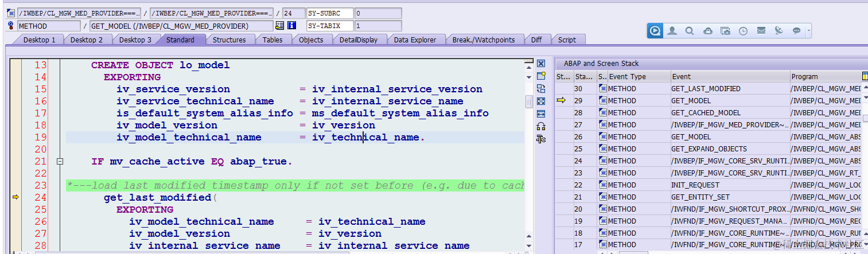Click the method icon in the GET_LAST_MODIFIED stack row

[x=602, y=88]
